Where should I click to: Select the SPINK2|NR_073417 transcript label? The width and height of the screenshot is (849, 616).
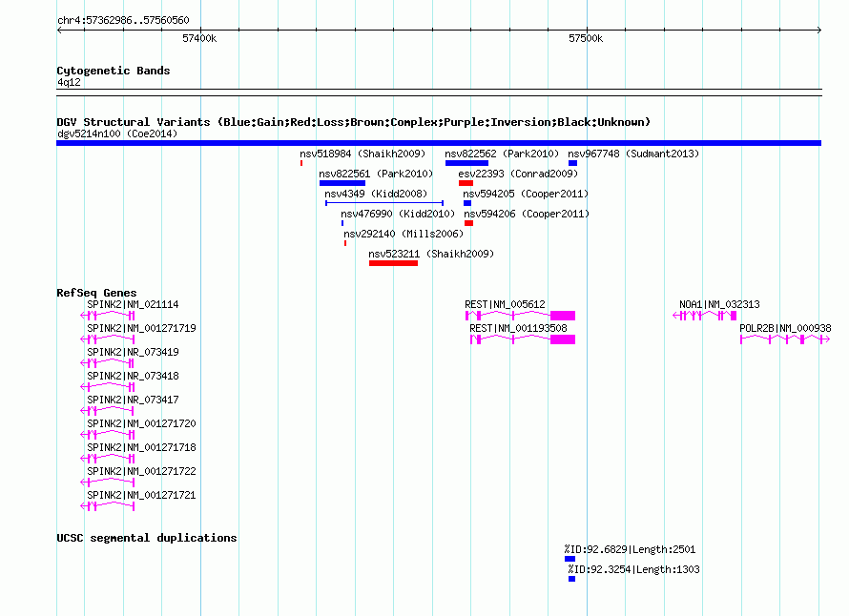(x=133, y=400)
